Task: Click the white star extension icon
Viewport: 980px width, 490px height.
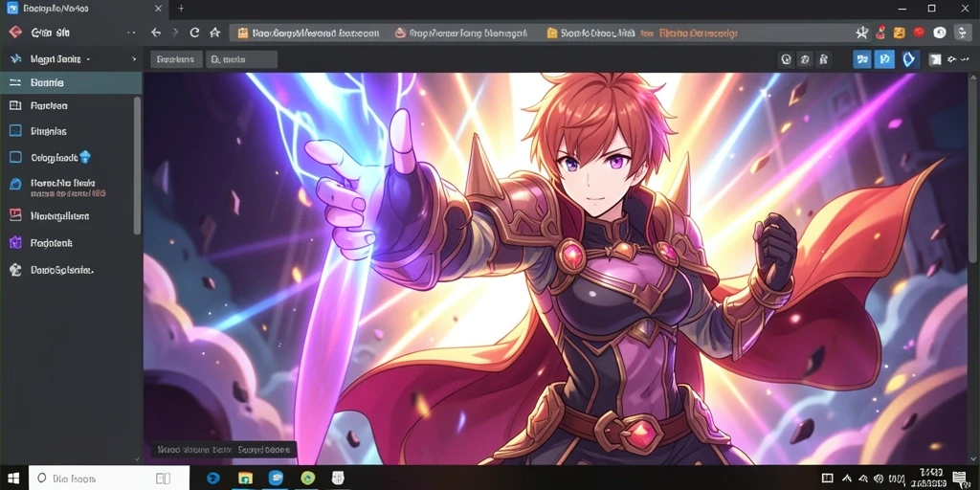Action: point(862,33)
